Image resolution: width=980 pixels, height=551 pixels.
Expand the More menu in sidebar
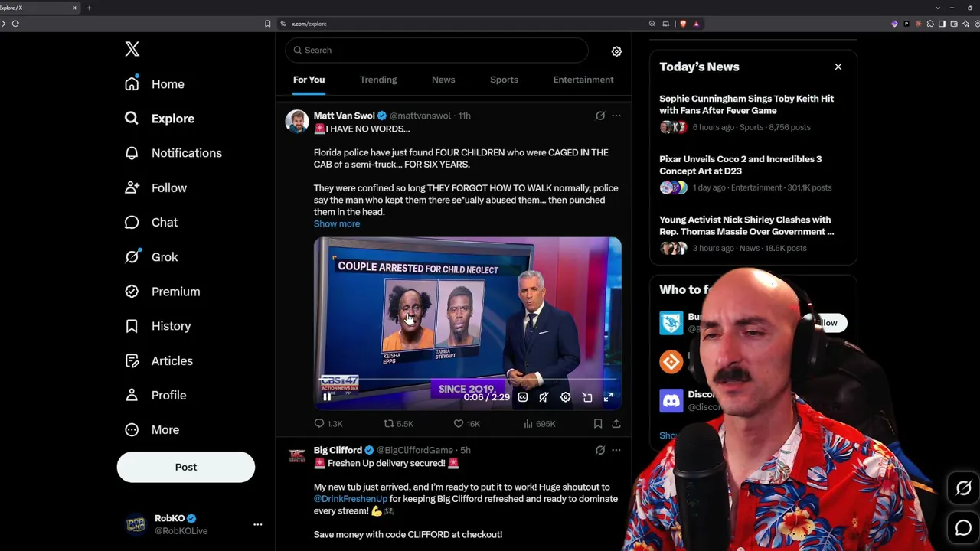coord(152,430)
